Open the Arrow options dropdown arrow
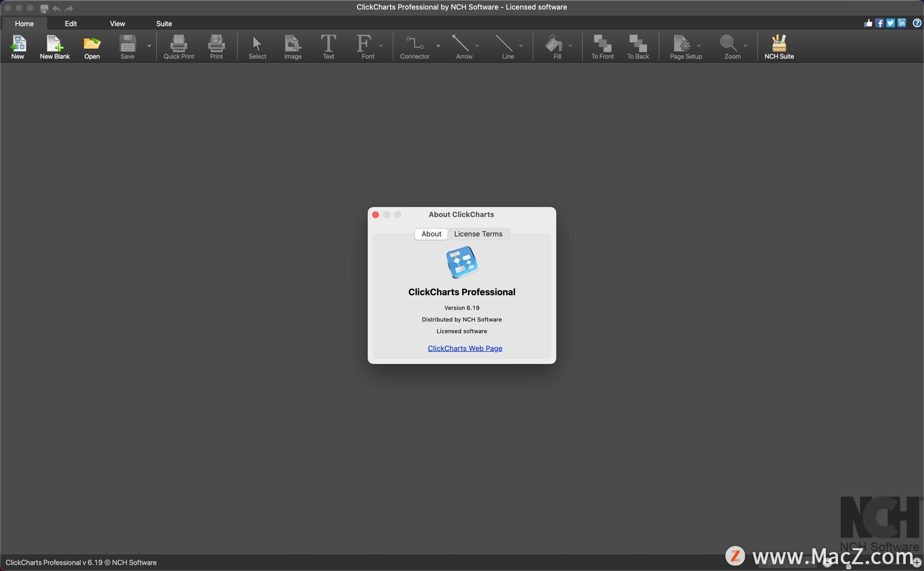 click(x=477, y=46)
